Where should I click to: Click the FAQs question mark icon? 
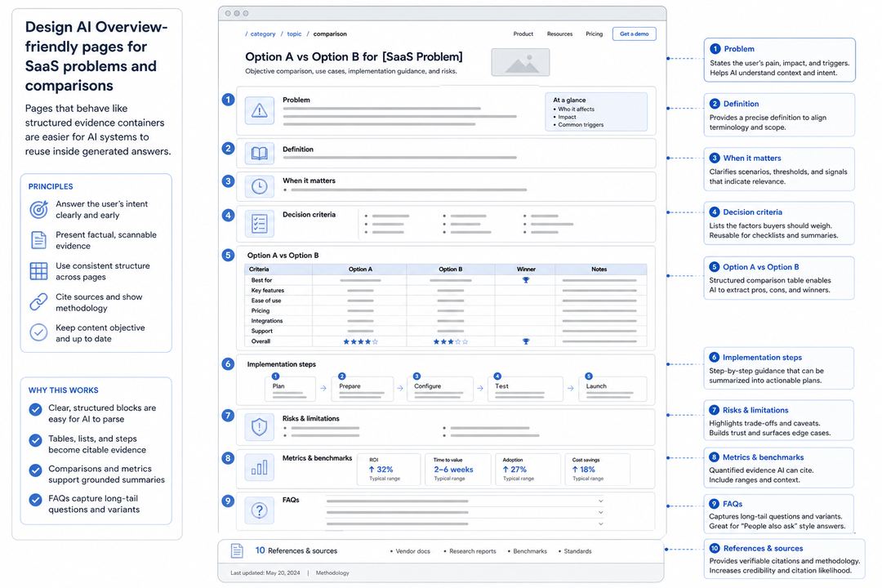click(x=260, y=510)
